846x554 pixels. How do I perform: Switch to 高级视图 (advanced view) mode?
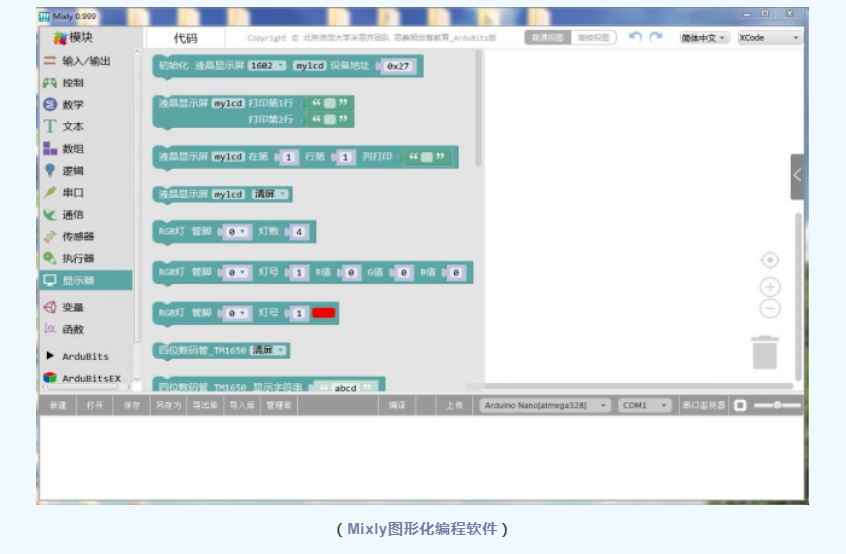(x=592, y=38)
